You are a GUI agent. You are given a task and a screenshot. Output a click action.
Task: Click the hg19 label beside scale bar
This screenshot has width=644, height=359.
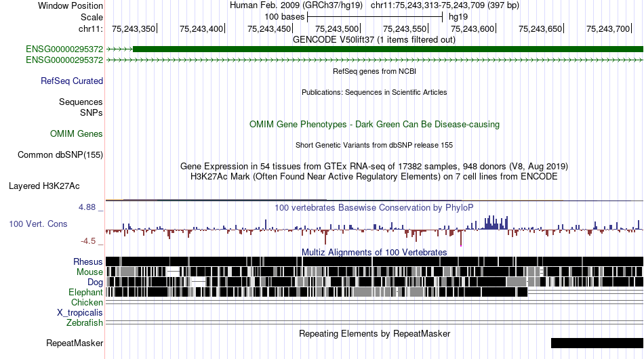(x=458, y=17)
